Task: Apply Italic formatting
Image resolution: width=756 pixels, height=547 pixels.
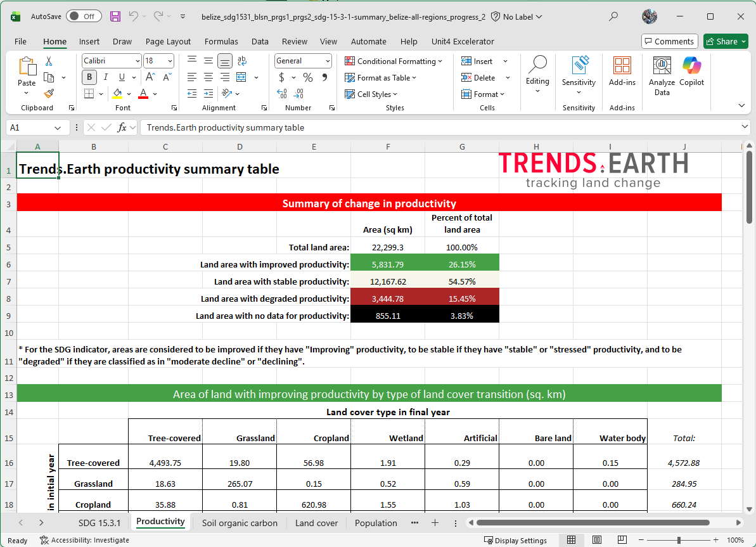Action: (x=106, y=77)
